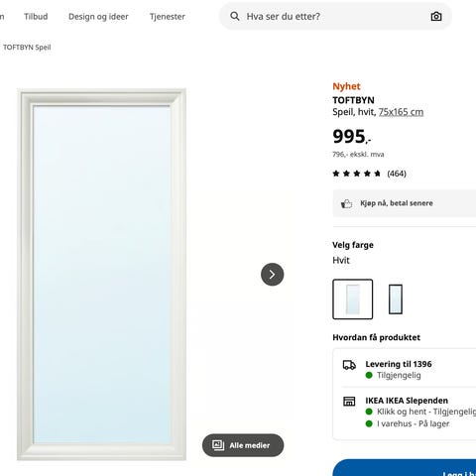Open Alle medier gallery button
Screen dimensions: 476x476
click(243, 445)
